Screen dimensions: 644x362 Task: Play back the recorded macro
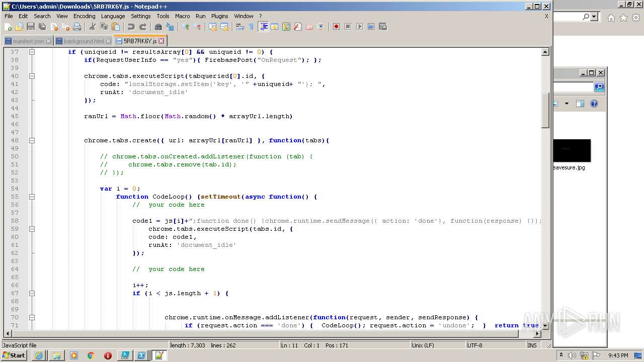click(x=359, y=27)
